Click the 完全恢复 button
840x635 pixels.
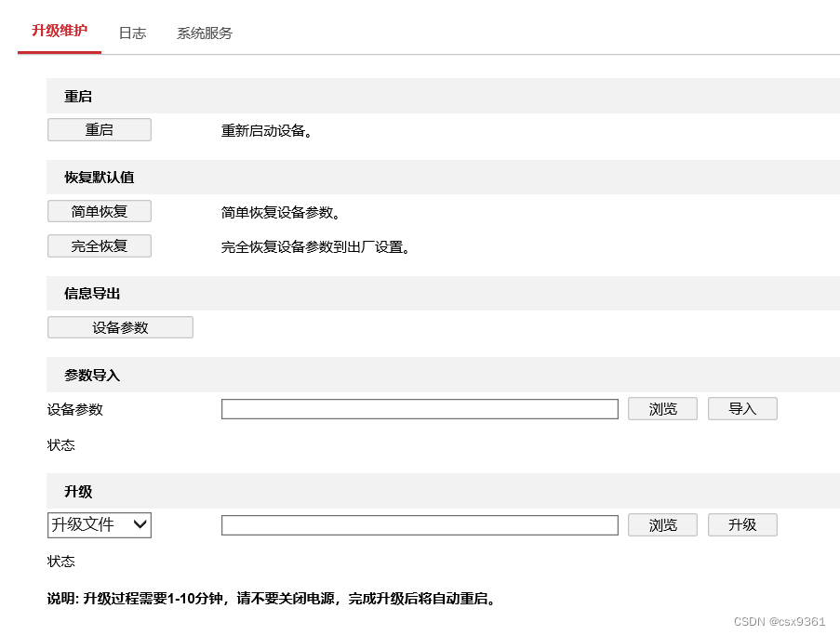(100, 245)
